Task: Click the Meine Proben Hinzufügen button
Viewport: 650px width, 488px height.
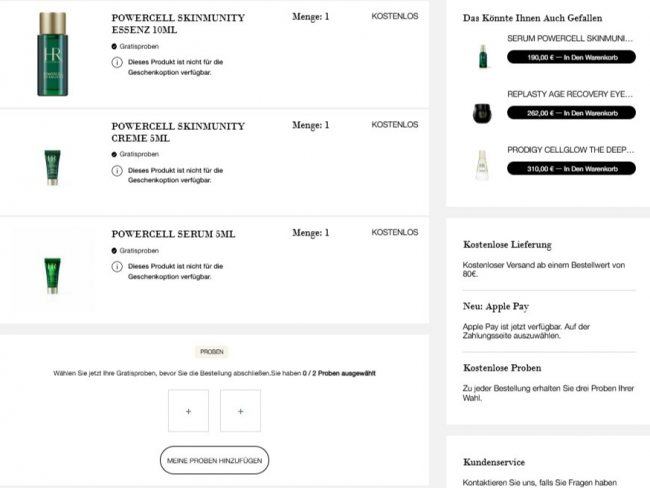Action: point(214,460)
